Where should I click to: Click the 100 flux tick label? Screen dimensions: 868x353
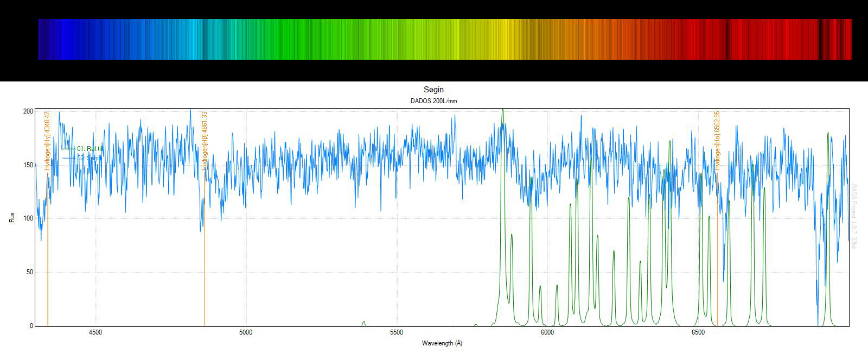pos(28,218)
